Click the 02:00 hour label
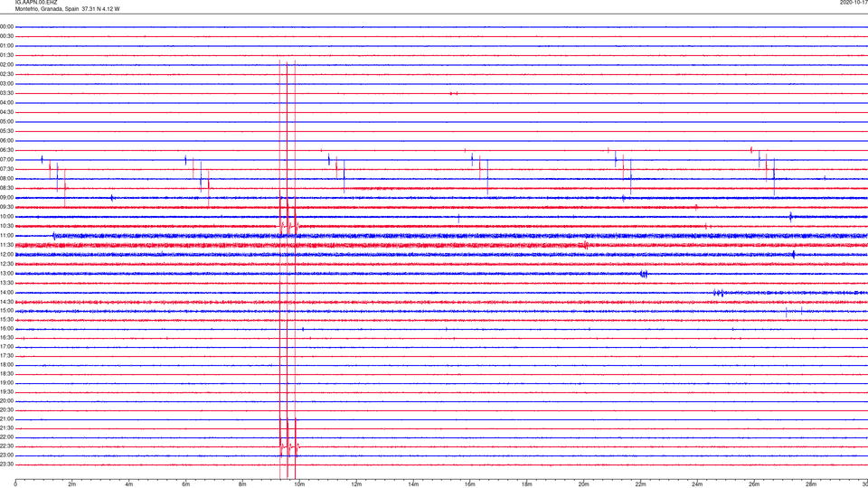The height and width of the screenshot is (488, 868). click(6, 65)
